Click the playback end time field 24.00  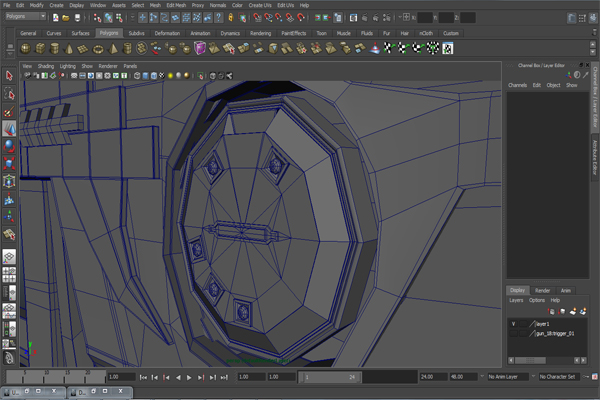pyautogui.click(x=434, y=377)
